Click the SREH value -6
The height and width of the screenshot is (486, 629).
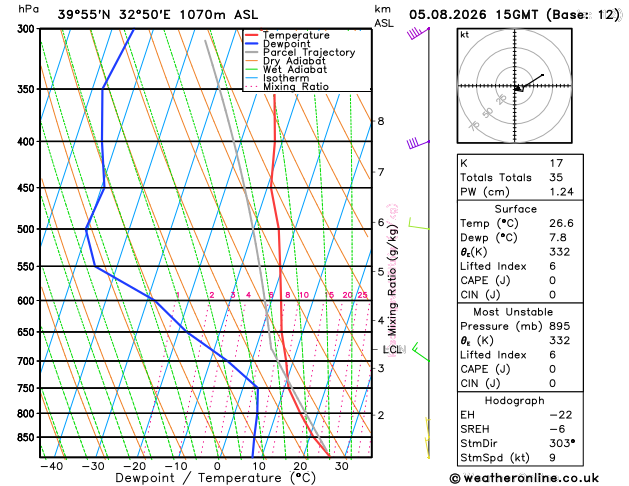pos(557,429)
